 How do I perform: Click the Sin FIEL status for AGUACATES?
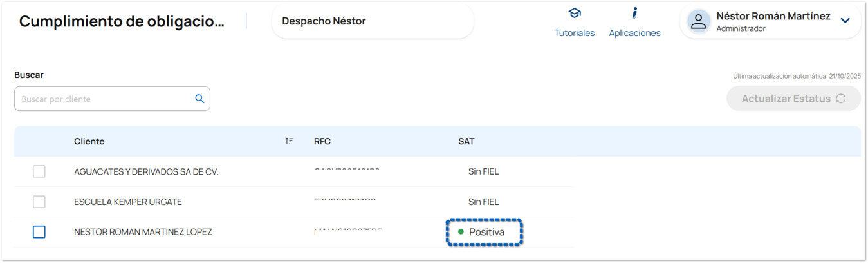point(483,171)
